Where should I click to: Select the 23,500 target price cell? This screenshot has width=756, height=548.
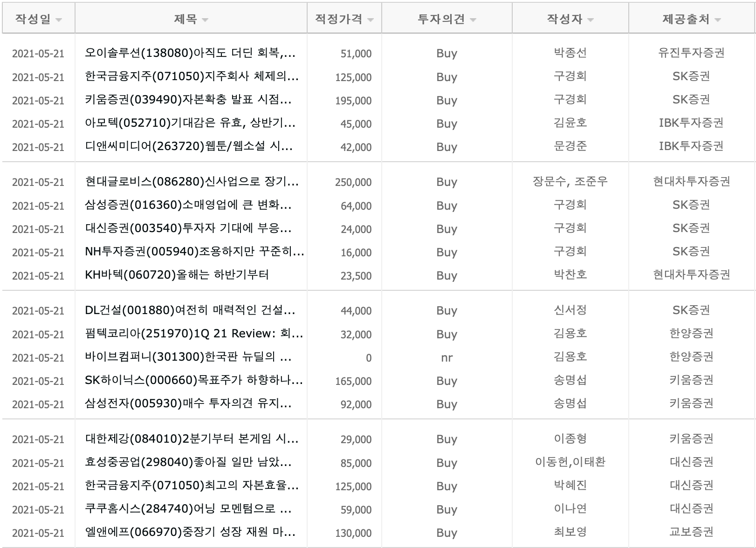[x=356, y=275]
